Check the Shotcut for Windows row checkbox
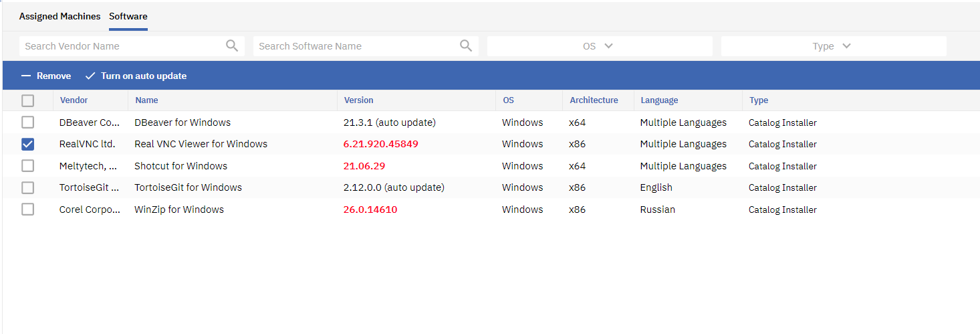 point(27,166)
